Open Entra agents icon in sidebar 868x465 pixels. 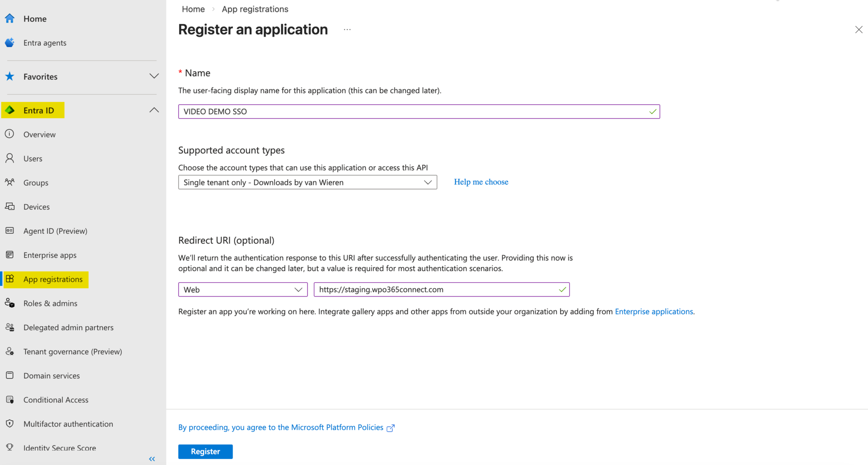[10, 43]
